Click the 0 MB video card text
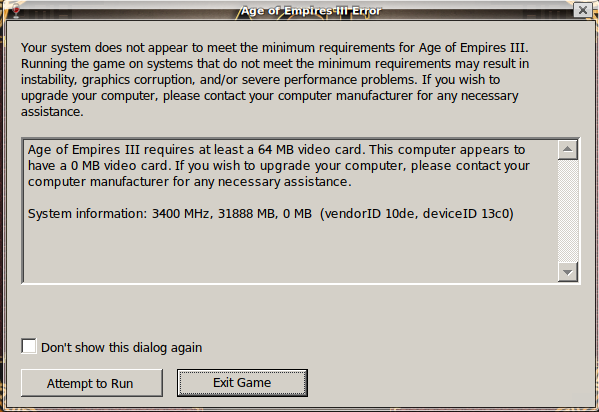This screenshot has height=412, width=599. 120,166
